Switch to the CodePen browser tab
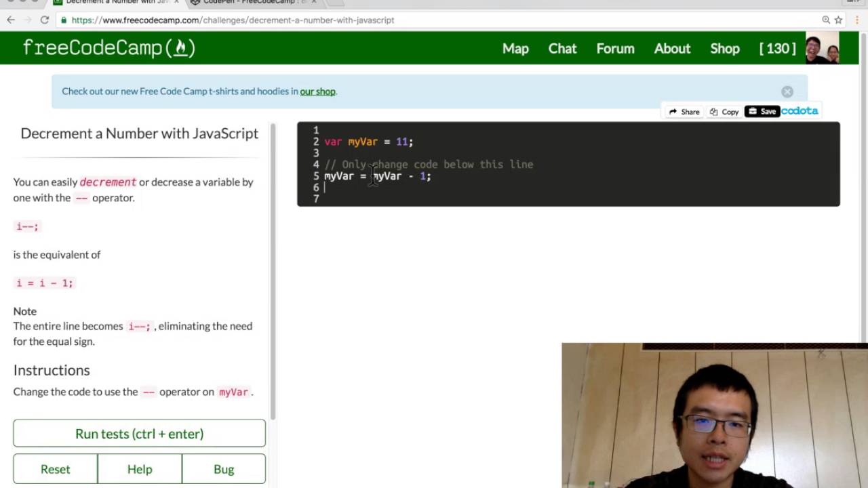 (254, 3)
